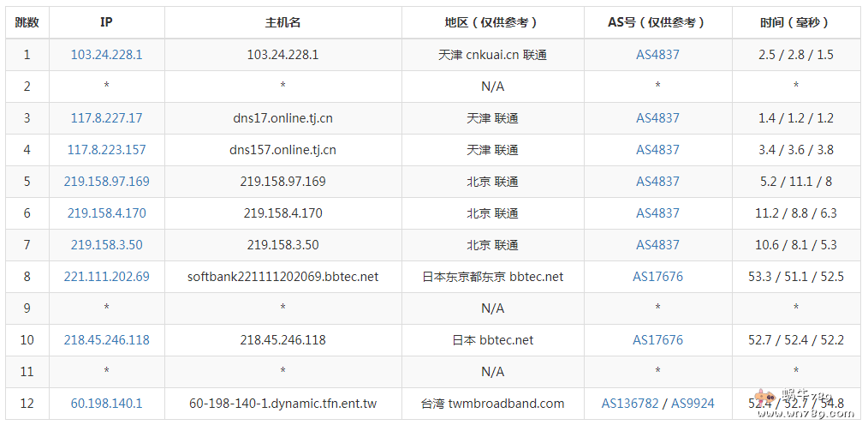Click the blue 218.45.246.118 IP link
Image resolution: width=868 pixels, height=425 pixels.
106,340
